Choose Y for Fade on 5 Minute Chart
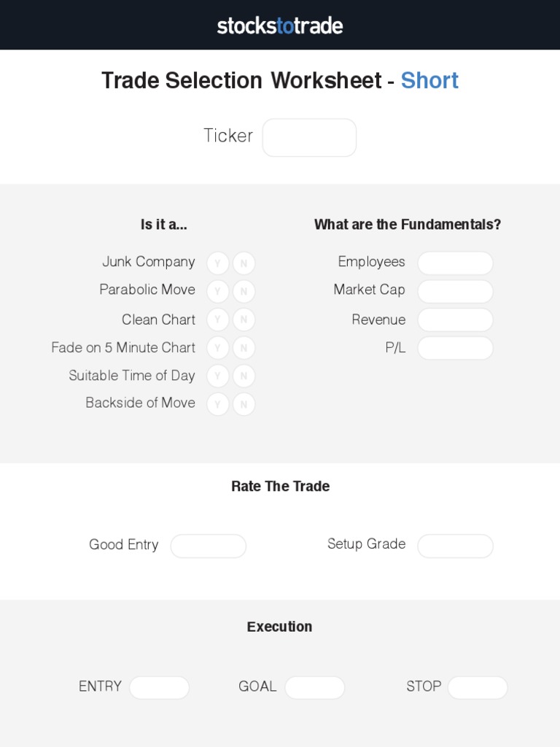This screenshot has width=560, height=747. 217,348
